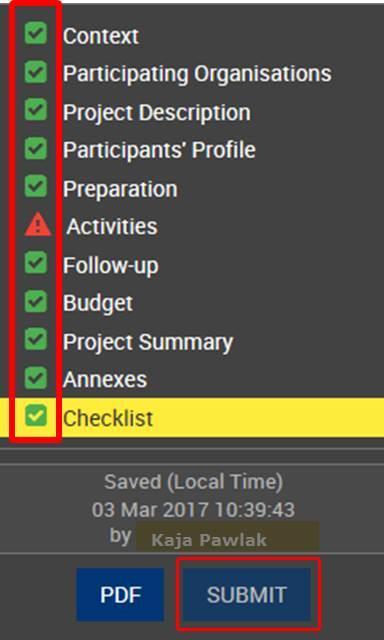This screenshot has width=384, height=640.
Task: Click check icon on highlighted Checklist row
Action: click(x=36, y=416)
